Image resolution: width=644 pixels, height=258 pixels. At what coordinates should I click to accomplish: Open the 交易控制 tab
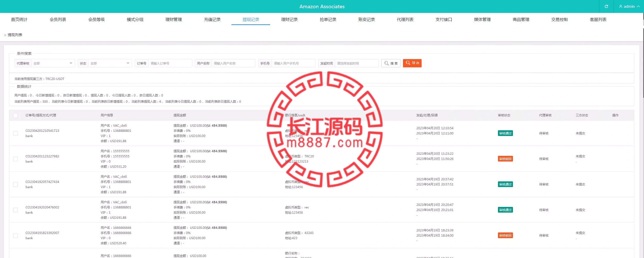click(x=559, y=20)
